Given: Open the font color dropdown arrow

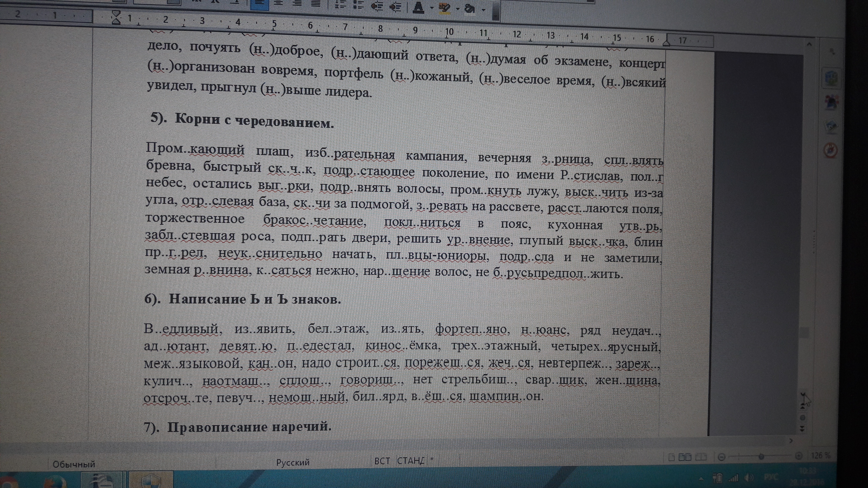Looking at the screenshot, I should (432, 8).
